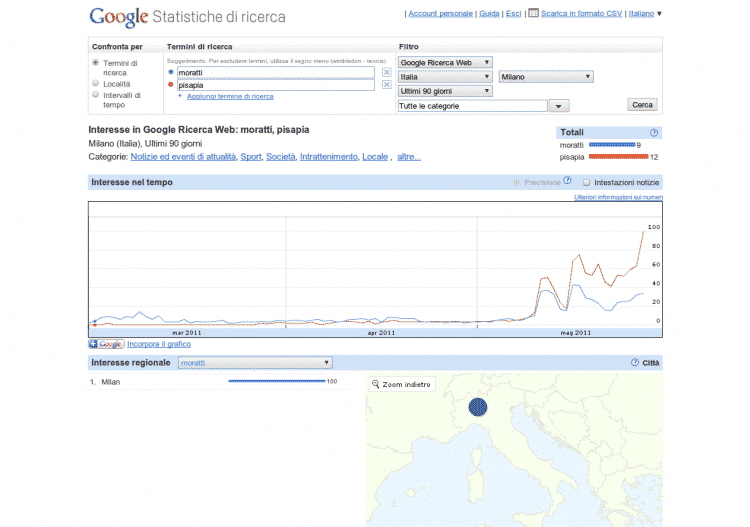The width and height of the screenshot is (750, 527).
Task: Expand Tutte le categorie arrow
Action: point(559,106)
